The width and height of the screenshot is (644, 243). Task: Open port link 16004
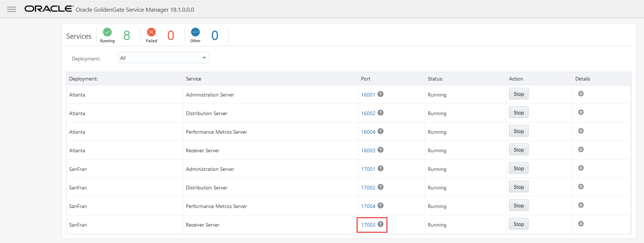[368, 132]
